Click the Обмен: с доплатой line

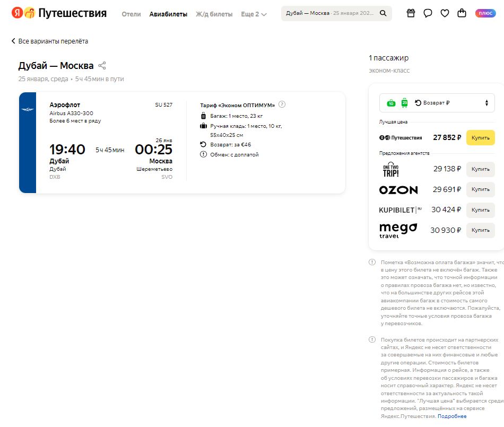click(x=234, y=154)
